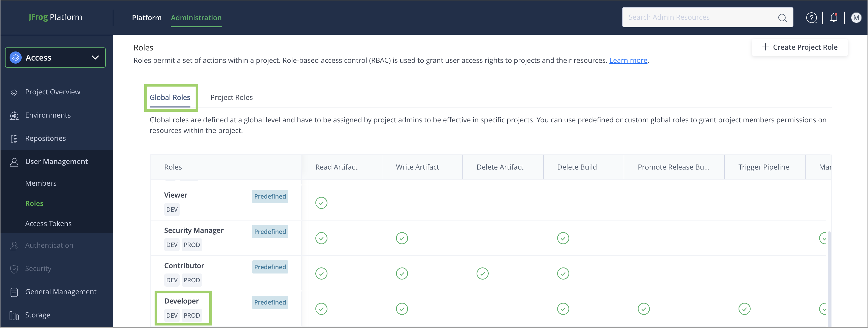Toggle Developer's Trigger Pipeline checkmark
The height and width of the screenshot is (328, 868).
(744, 309)
